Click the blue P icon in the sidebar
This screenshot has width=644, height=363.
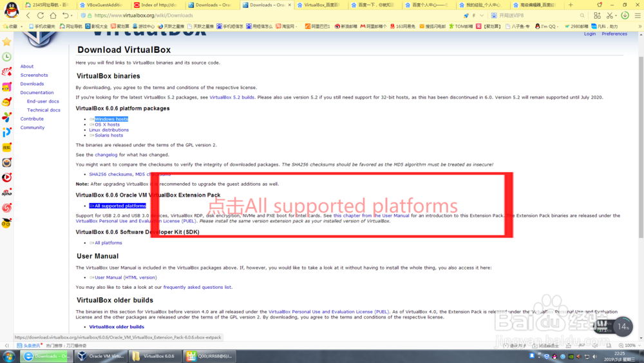click(x=6, y=132)
